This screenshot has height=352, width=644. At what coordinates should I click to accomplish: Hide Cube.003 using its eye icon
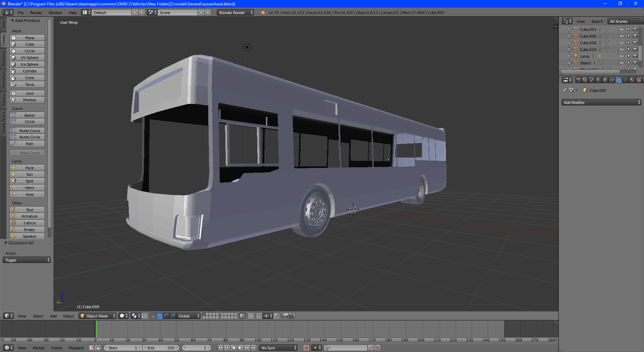(622, 29)
